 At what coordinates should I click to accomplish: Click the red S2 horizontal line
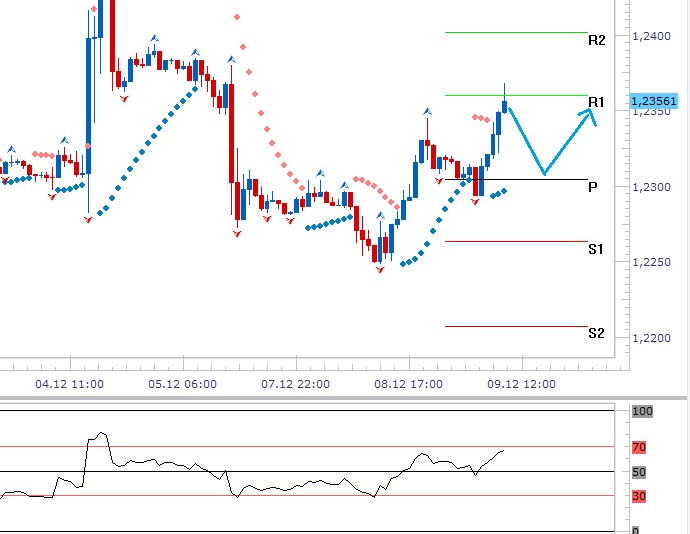[515, 326]
